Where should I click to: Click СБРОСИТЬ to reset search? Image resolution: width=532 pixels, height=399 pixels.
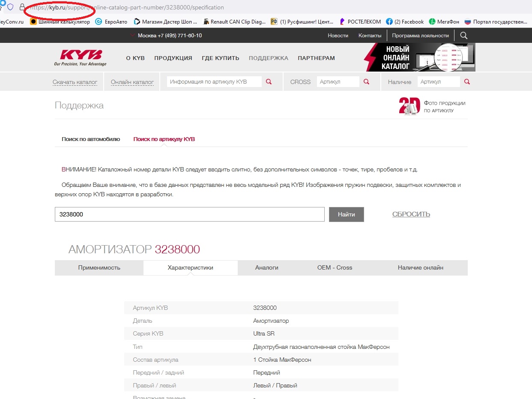[x=411, y=214]
